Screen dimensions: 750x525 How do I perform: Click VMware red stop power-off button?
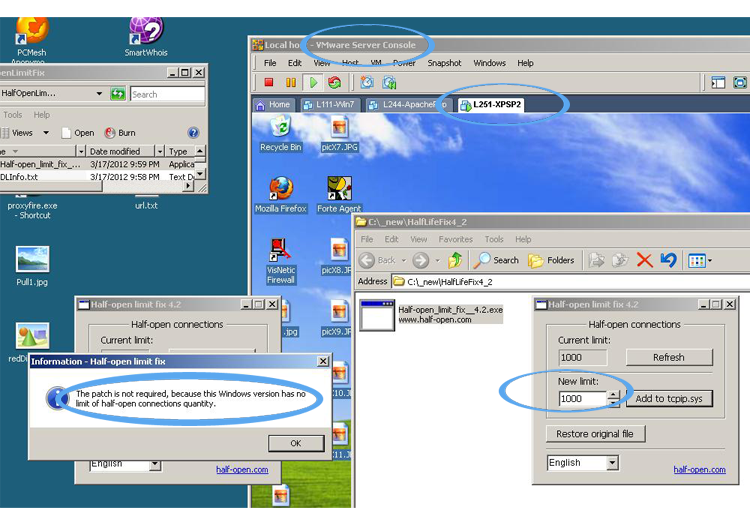(269, 83)
